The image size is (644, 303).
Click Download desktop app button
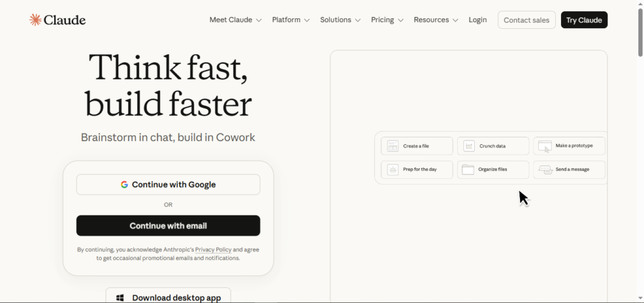click(x=168, y=295)
